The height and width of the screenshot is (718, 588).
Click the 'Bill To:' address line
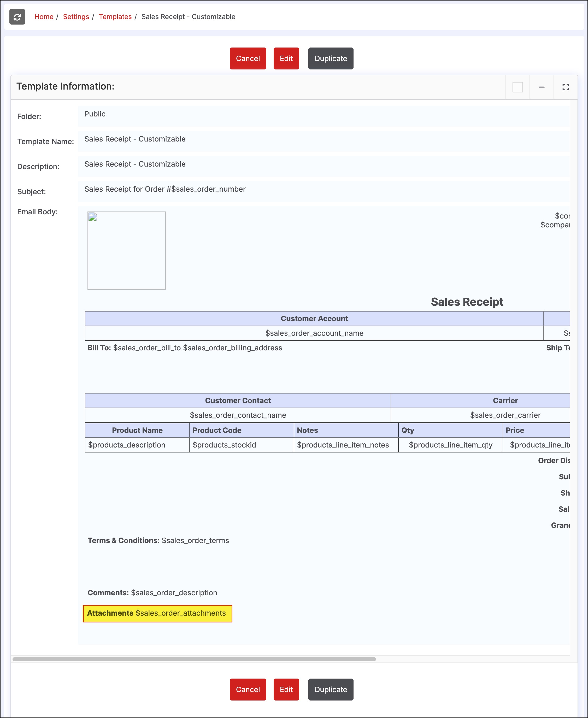pyautogui.click(x=185, y=348)
